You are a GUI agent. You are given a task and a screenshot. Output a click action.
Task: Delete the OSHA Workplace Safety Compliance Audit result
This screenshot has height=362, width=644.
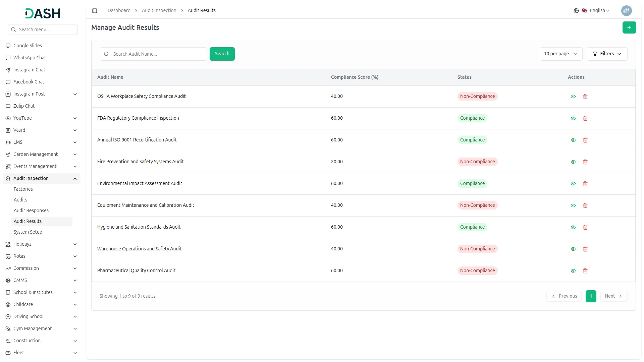585,97
